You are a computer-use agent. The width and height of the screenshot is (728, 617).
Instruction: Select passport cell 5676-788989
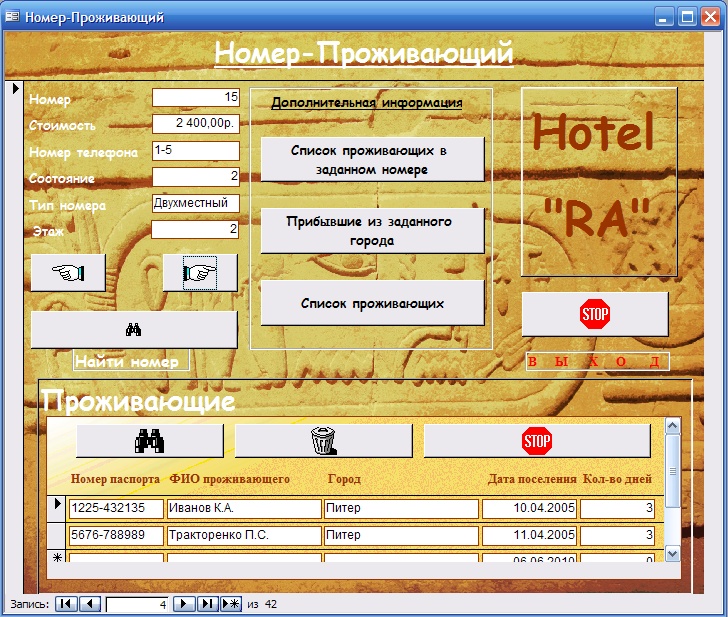tap(116, 535)
